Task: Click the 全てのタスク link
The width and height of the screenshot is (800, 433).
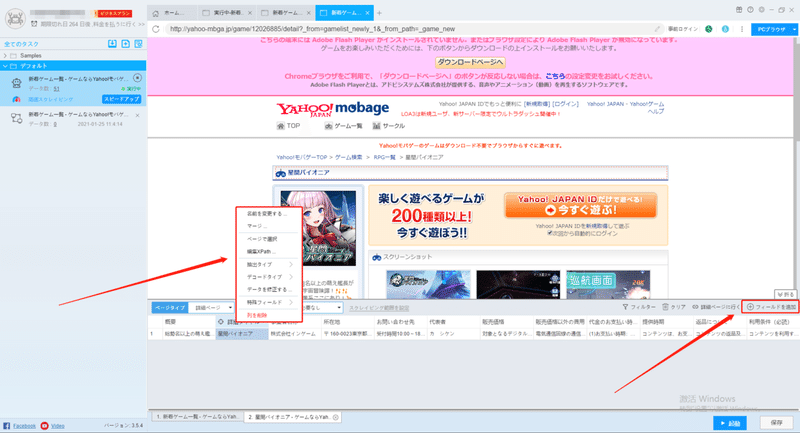Action: [21, 44]
